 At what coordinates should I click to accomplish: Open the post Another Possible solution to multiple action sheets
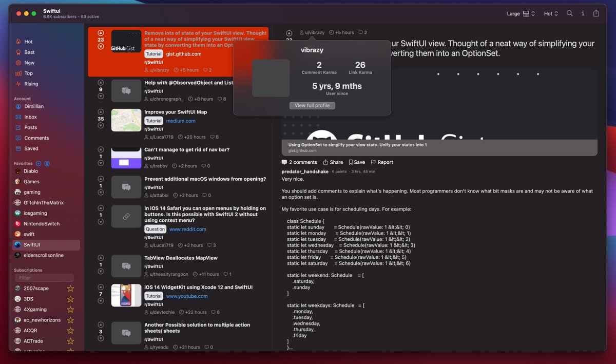pyautogui.click(x=197, y=328)
